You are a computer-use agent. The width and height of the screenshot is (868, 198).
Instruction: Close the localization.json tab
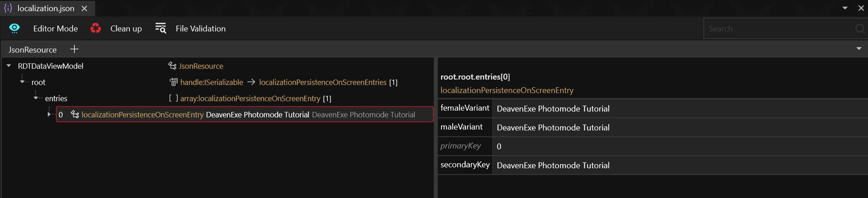[84, 9]
